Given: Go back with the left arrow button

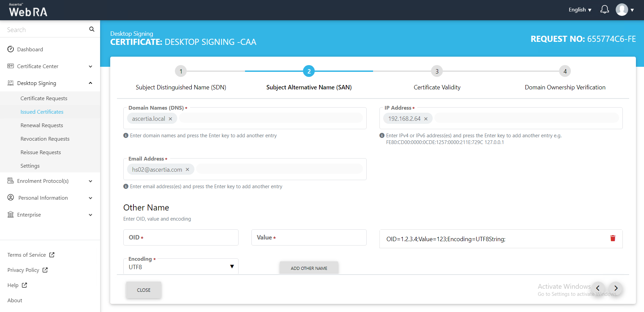Looking at the screenshot, I should coord(598,288).
